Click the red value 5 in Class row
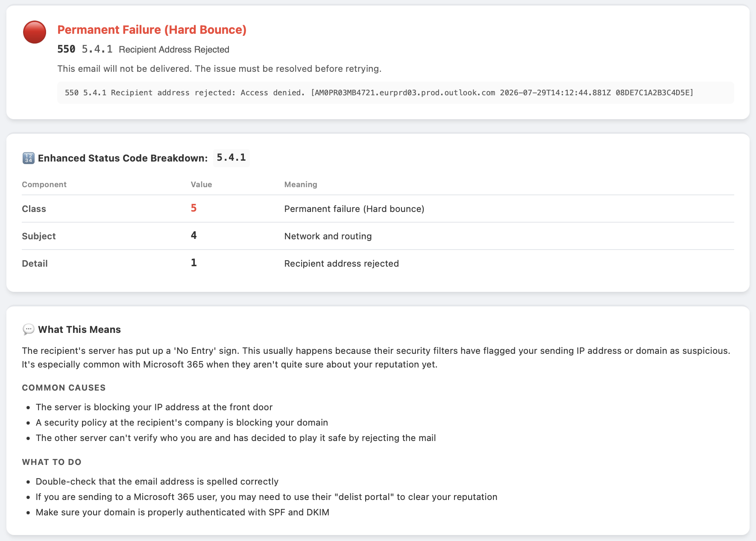This screenshot has height=541, width=756. tap(193, 208)
